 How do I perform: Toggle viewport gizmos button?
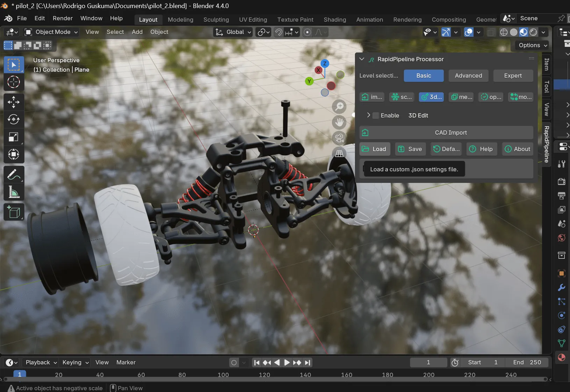pyautogui.click(x=446, y=32)
